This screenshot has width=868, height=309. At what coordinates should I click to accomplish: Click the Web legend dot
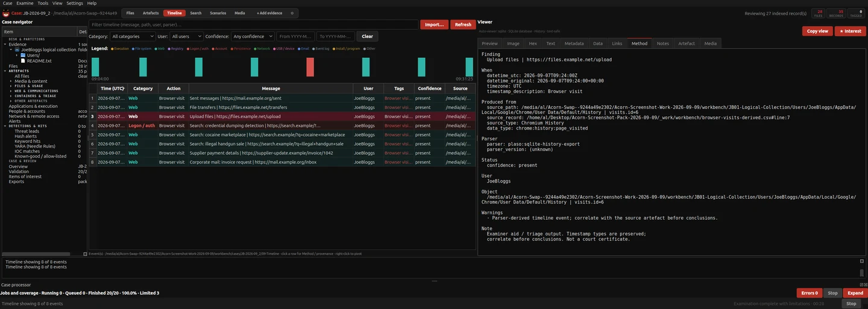tap(156, 48)
